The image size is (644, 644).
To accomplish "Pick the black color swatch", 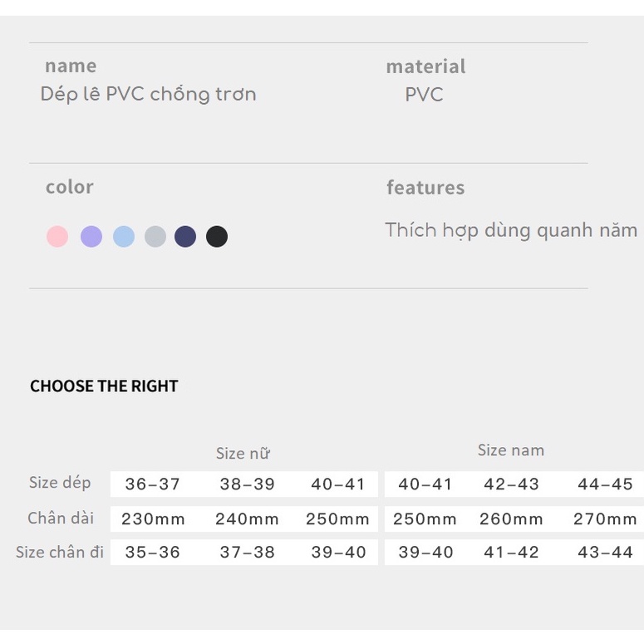I will 217,237.
